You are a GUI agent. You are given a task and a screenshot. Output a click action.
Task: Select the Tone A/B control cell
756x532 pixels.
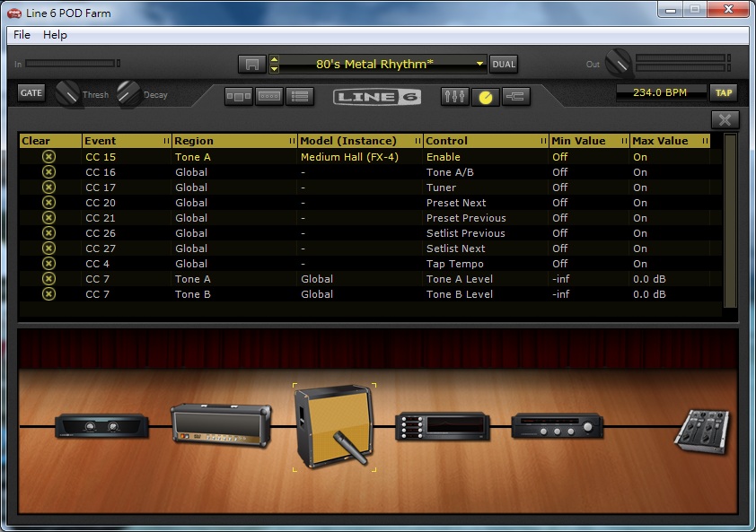(x=450, y=172)
